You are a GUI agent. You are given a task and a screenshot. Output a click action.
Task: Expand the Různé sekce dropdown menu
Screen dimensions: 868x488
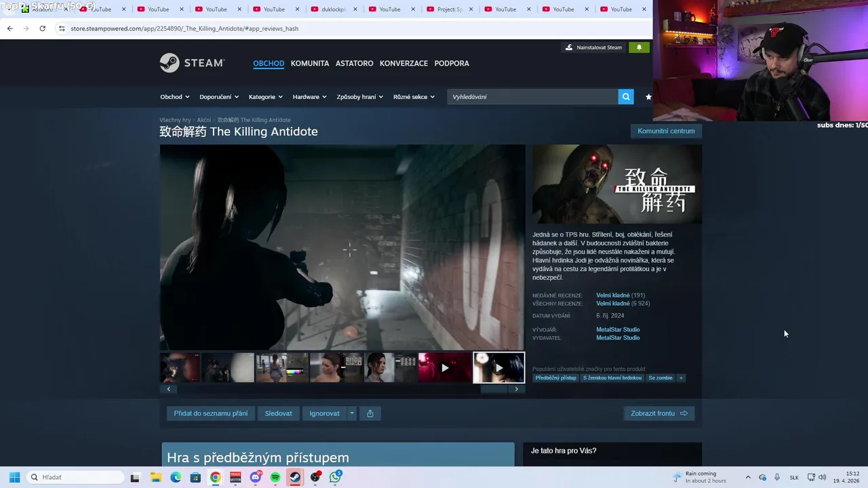point(414,97)
